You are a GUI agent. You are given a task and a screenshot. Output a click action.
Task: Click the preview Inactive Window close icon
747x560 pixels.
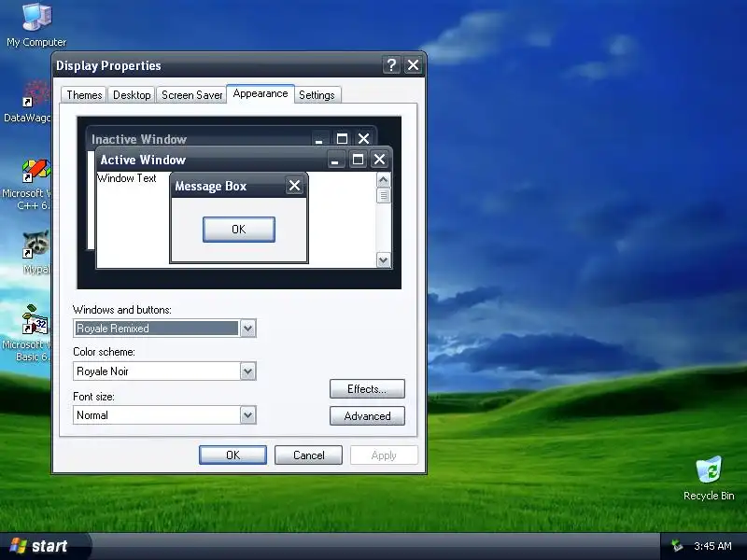click(x=363, y=138)
